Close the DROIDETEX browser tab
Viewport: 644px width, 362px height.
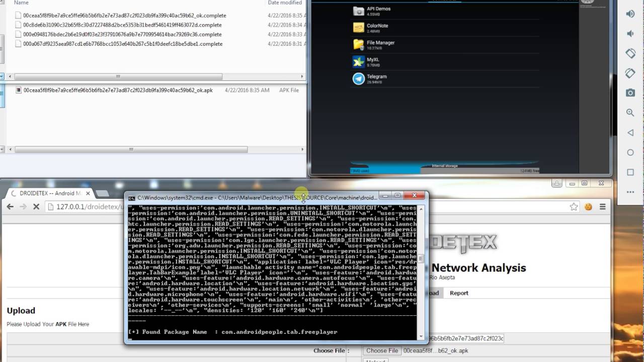(88, 193)
